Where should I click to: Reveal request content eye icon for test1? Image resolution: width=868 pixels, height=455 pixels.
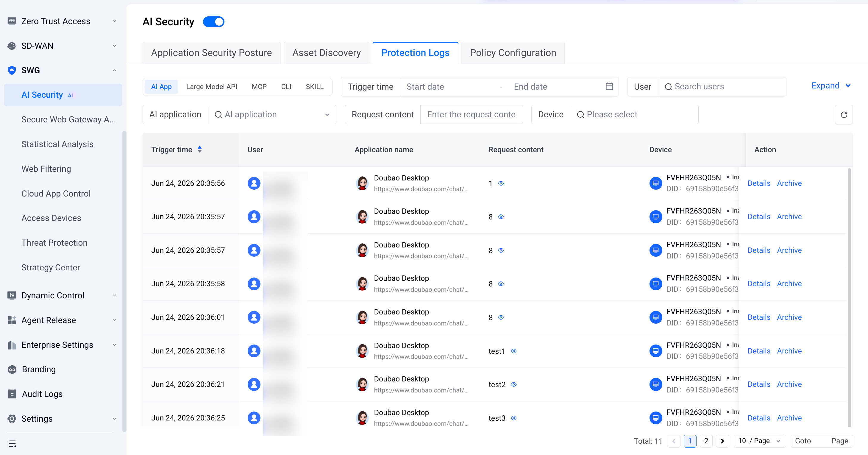click(513, 351)
